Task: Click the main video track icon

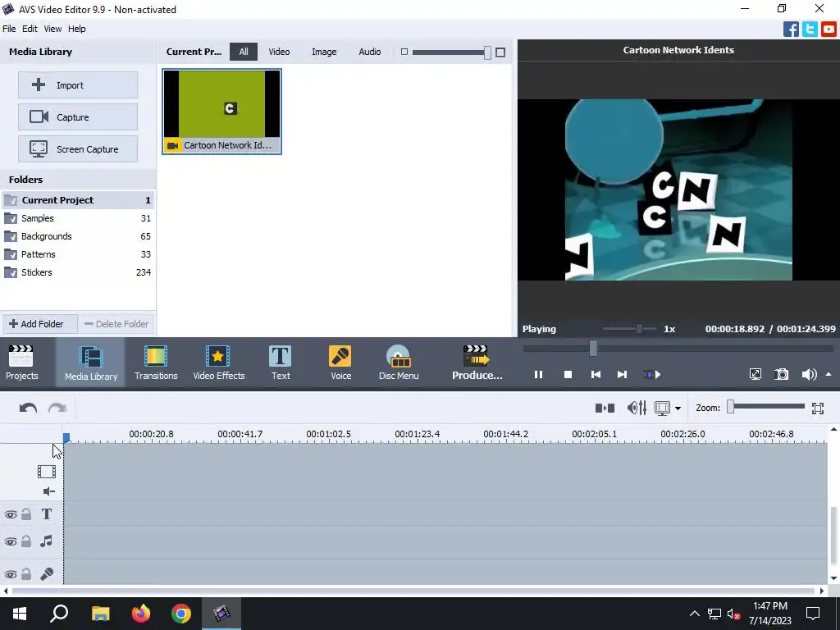Action: 47,472
